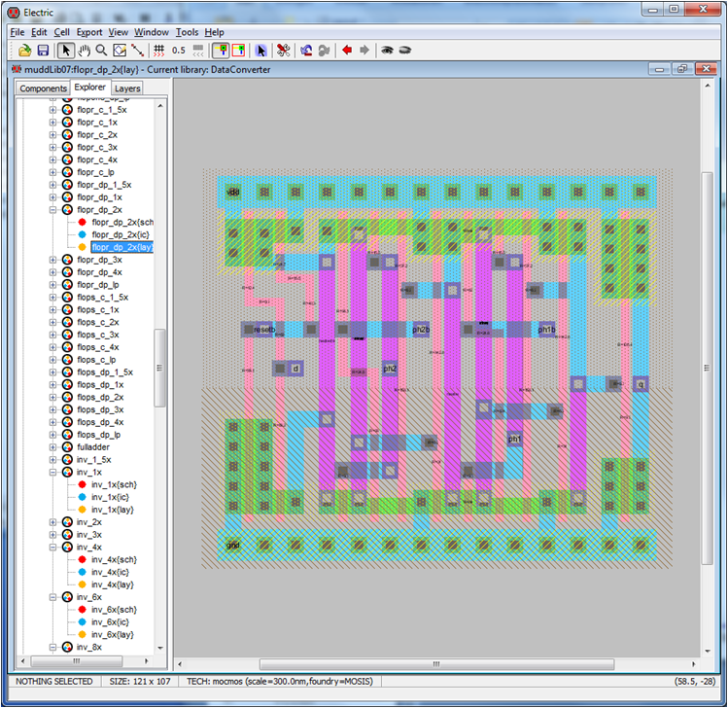Expand the inv_2x cell group

pos(53,522)
